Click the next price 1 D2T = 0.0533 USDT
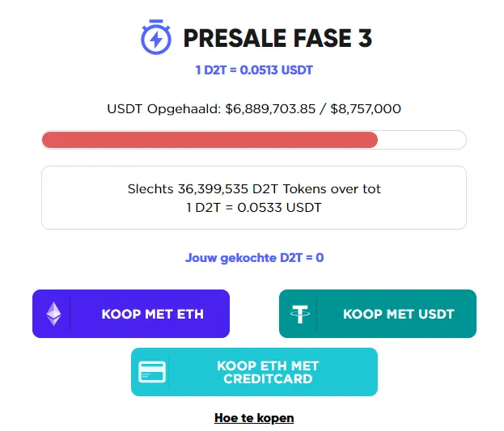The width and height of the screenshot is (504, 431). click(254, 207)
